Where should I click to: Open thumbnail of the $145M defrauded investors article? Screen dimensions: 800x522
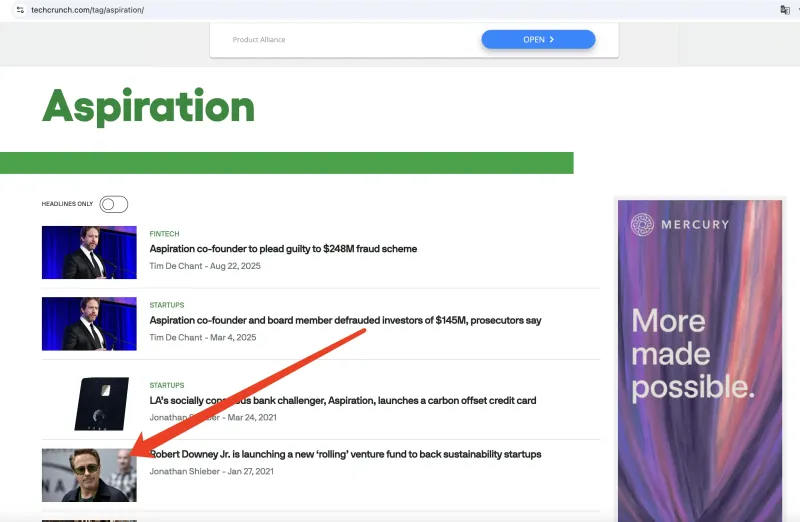click(89, 323)
